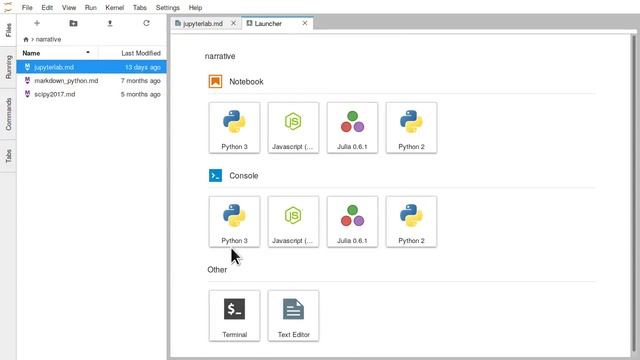Close the Launcher tab
Viewport: 640px width, 360px height.
click(304, 23)
